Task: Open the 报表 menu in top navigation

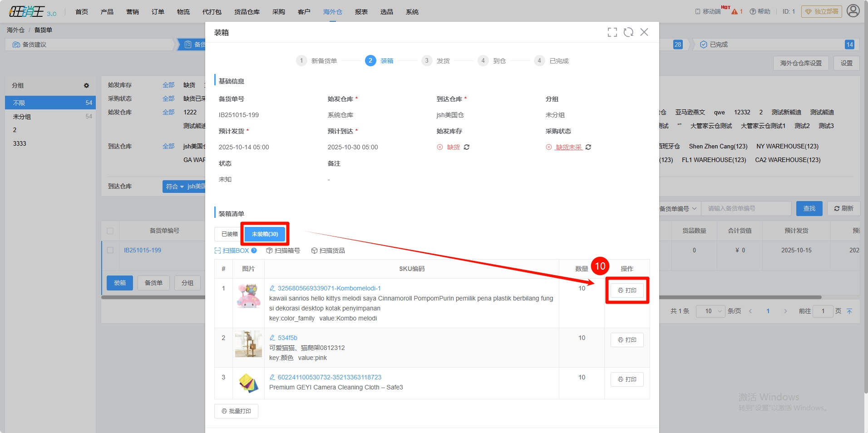Action: coord(361,12)
